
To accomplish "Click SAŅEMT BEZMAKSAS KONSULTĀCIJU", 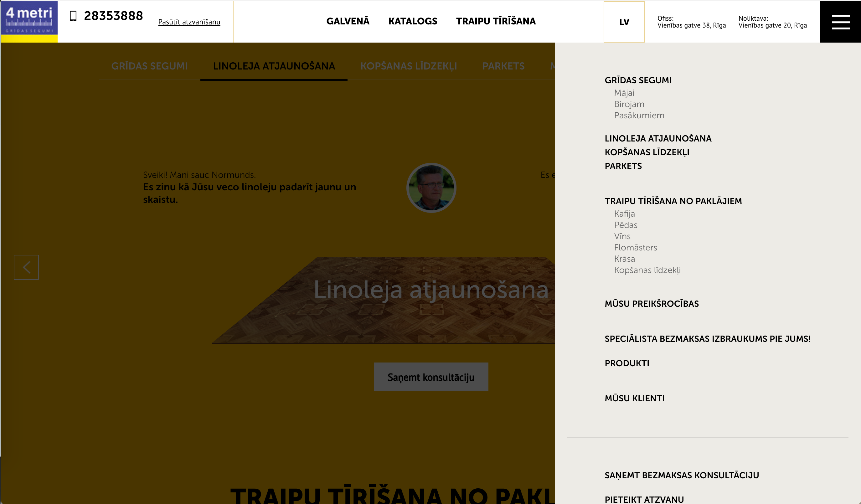I will 682,475.
